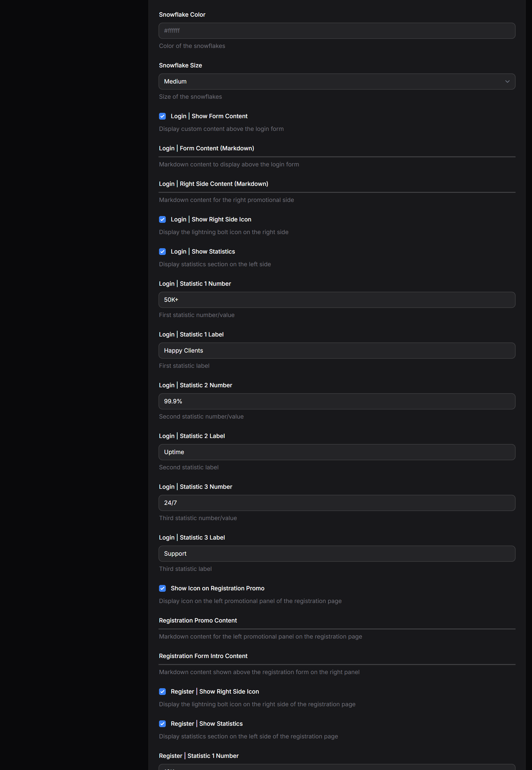Viewport: 532px width, 770px height.
Task: Click the 24/7 Statistic 3 Number input
Action: 337,503
